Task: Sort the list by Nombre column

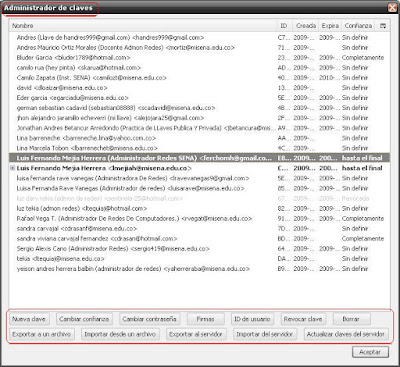Action: 144,26
